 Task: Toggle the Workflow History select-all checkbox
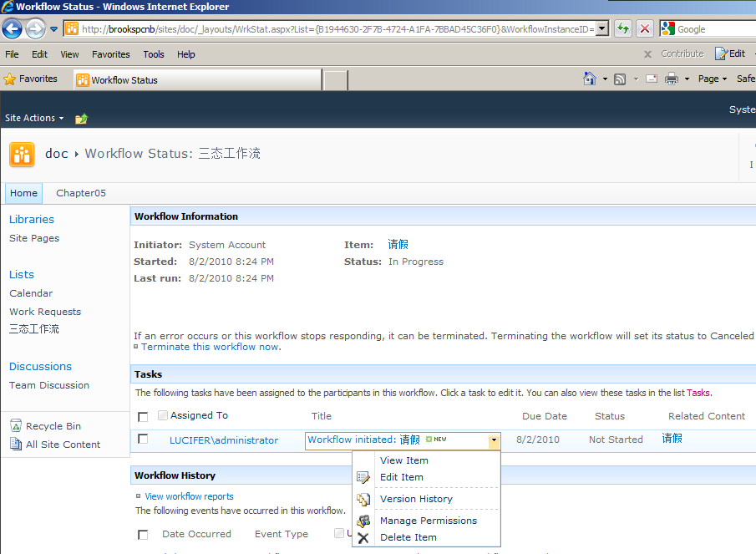[x=143, y=535]
